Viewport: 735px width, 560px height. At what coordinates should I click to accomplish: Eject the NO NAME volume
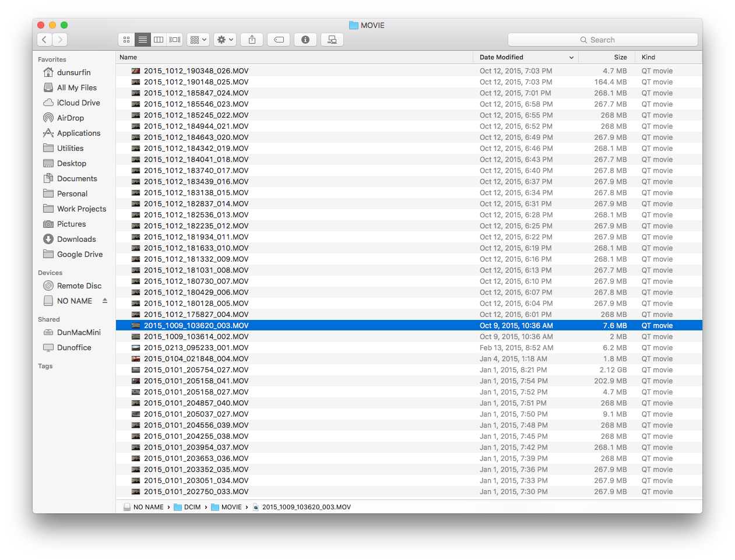coord(105,301)
